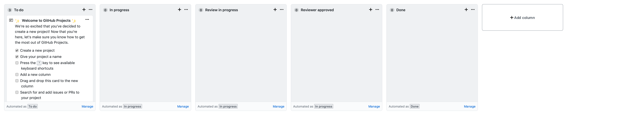Viewport: 644px width, 115px height.
Task: Click the note icon on Welcome card
Action: point(11,20)
